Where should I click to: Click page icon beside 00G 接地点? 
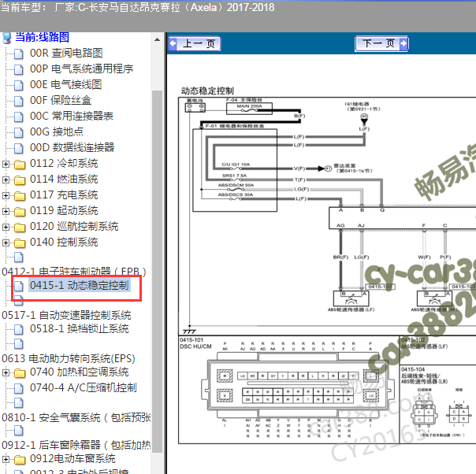(x=19, y=132)
